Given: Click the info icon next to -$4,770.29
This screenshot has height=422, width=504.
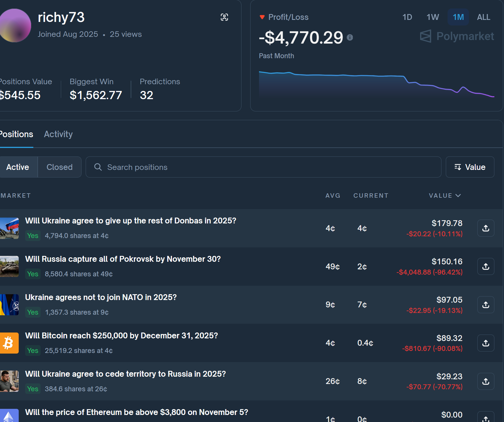Looking at the screenshot, I should [x=350, y=37].
